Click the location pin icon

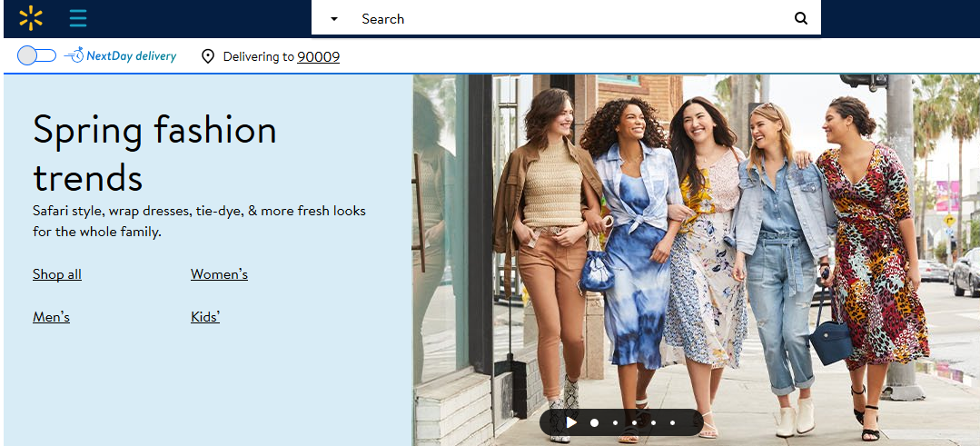click(x=208, y=56)
